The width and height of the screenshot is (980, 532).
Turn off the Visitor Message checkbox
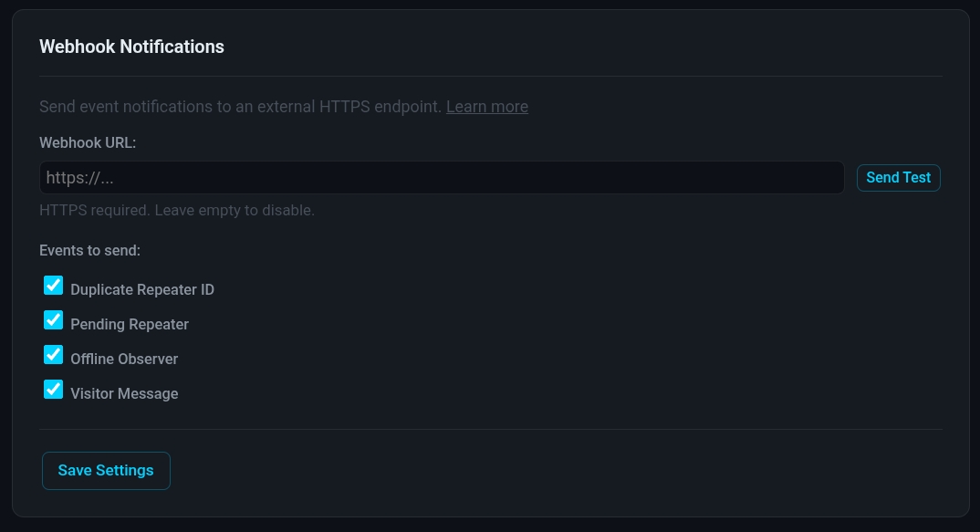point(54,391)
